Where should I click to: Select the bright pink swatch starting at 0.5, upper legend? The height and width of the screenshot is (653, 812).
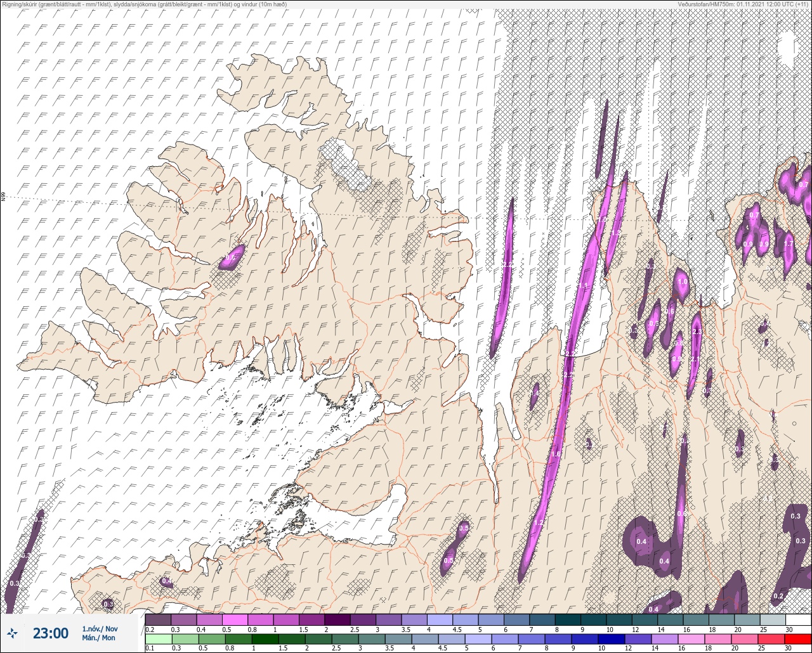tap(235, 619)
